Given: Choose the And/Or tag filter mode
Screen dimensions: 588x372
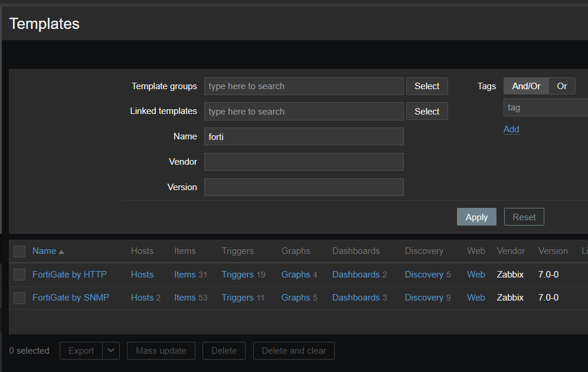Looking at the screenshot, I should [x=526, y=86].
